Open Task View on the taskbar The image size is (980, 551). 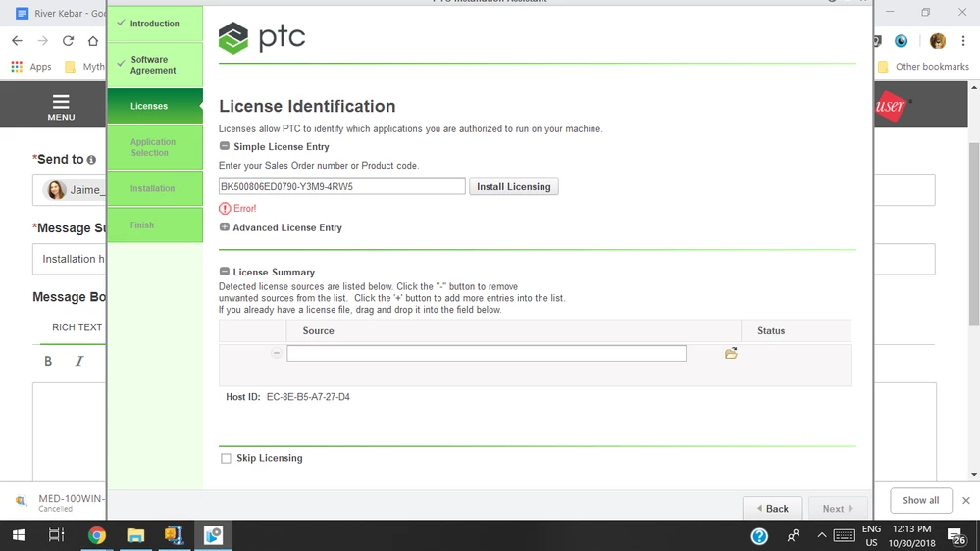click(57, 535)
